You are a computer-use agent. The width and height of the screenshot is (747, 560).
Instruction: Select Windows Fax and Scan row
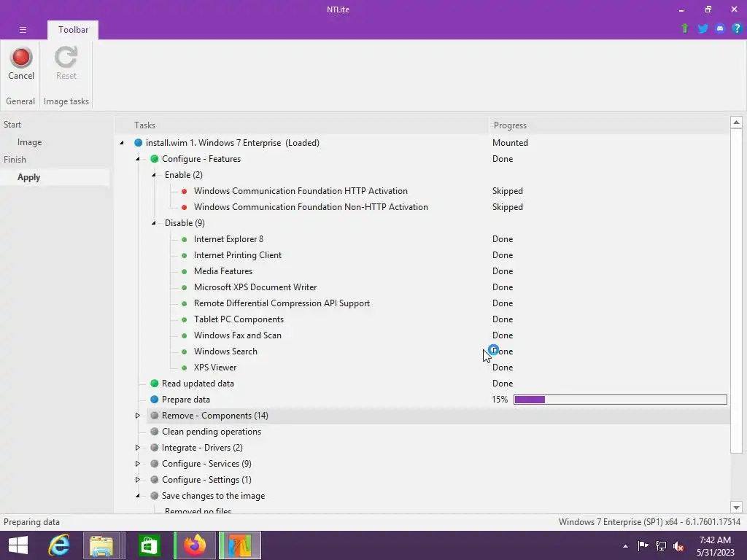point(237,335)
